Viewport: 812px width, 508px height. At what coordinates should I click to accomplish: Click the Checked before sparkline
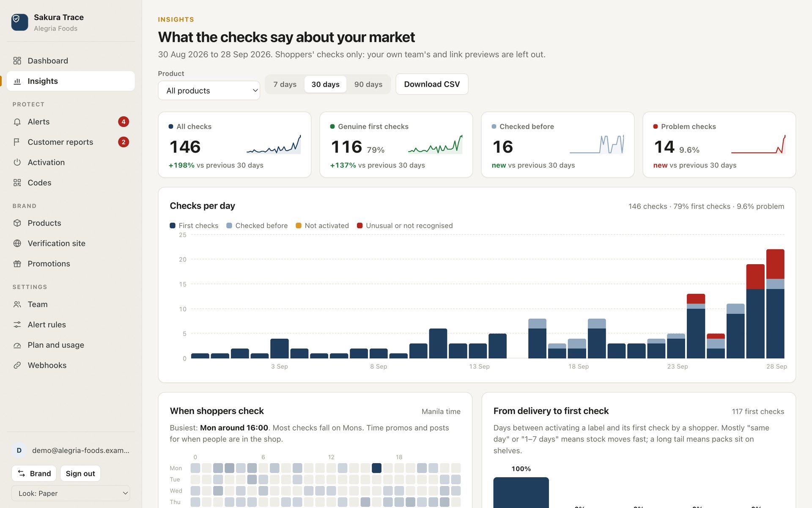(597, 144)
